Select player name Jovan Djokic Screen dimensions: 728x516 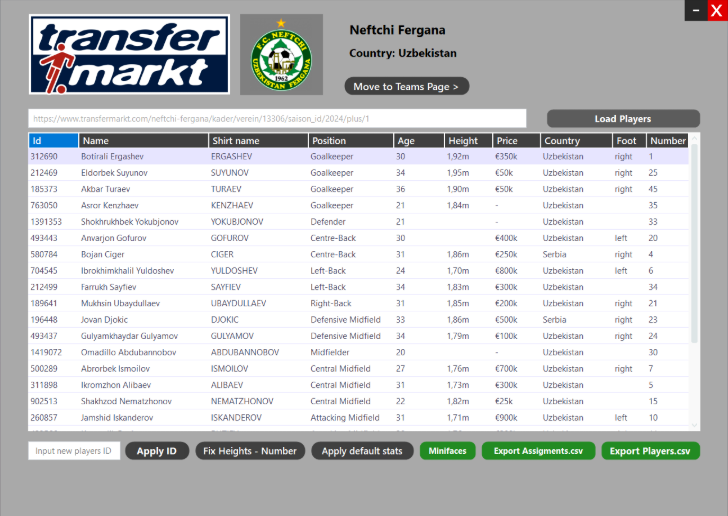tap(104, 320)
